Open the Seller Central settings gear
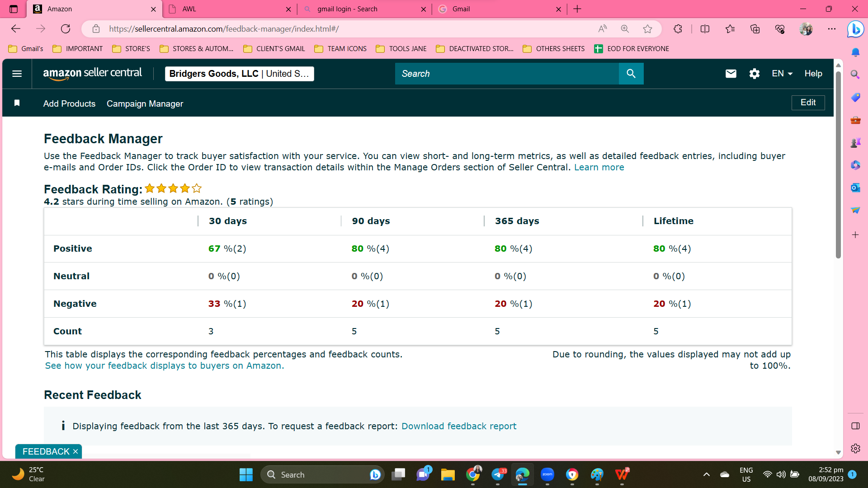The image size is (868, 488). 755,74
